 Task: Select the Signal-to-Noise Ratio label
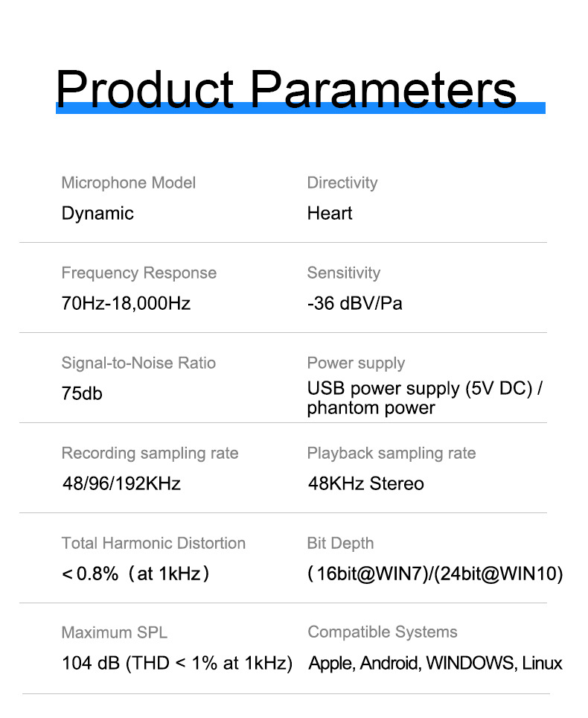pyautogui.click(x=138, y=363)
